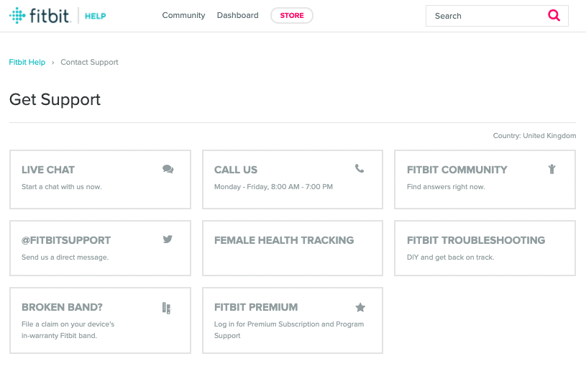Click the Twitter bird icon

point(168,240)
